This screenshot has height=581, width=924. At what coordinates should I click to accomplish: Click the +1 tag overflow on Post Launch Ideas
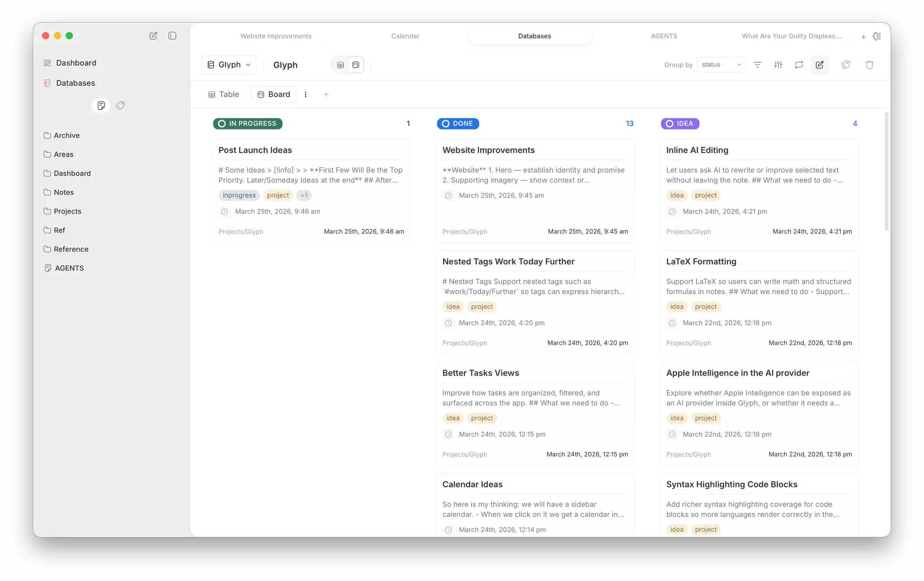pyautogui.click(x=304, y=195)
